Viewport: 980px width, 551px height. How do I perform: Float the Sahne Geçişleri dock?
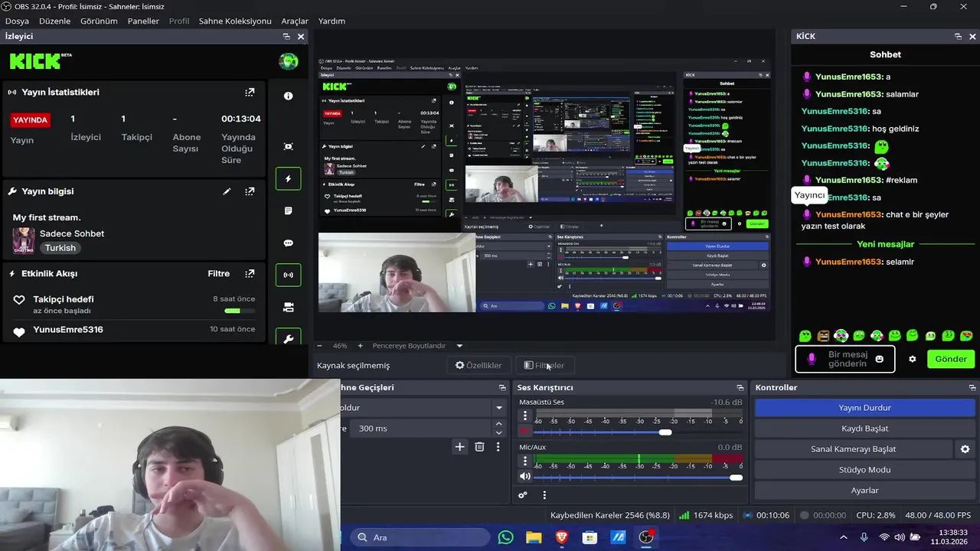tap(502, 387)
